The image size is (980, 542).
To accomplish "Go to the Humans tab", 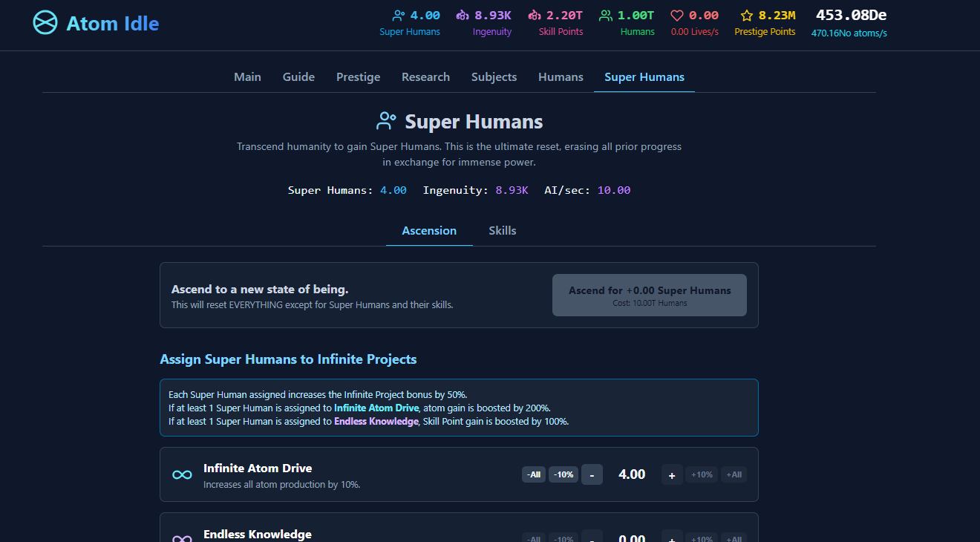I will pyautogui.click(x=561, y=77).
